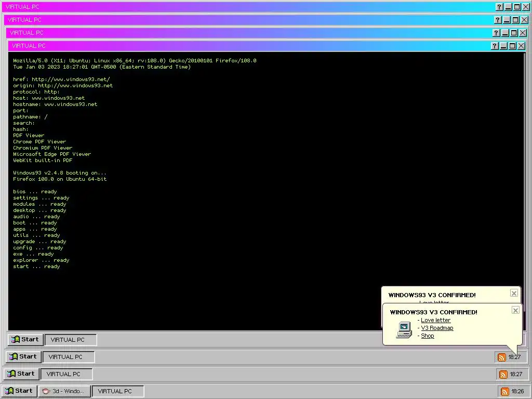
Task: Click 'Windows93 v2.4.8 booting on...' line
Action: (x=60, y=173)
